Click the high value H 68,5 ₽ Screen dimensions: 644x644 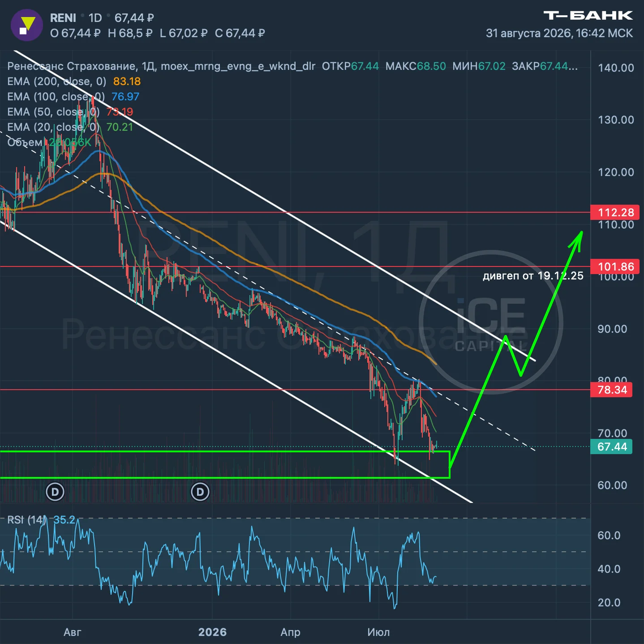tap(130, 33)
